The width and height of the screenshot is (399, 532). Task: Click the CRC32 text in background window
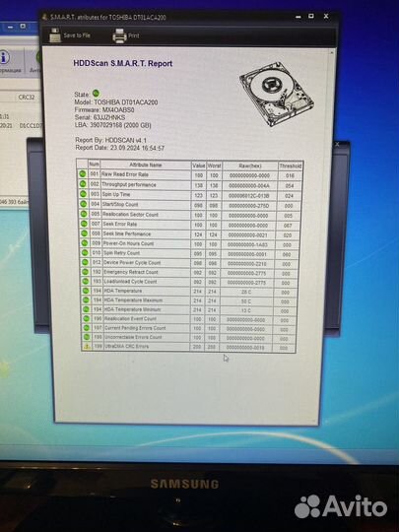pos(27,97)
